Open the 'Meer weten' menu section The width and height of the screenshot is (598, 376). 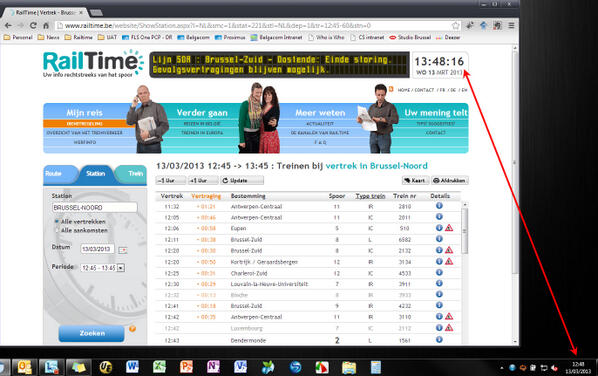click(x=320, y=113)
